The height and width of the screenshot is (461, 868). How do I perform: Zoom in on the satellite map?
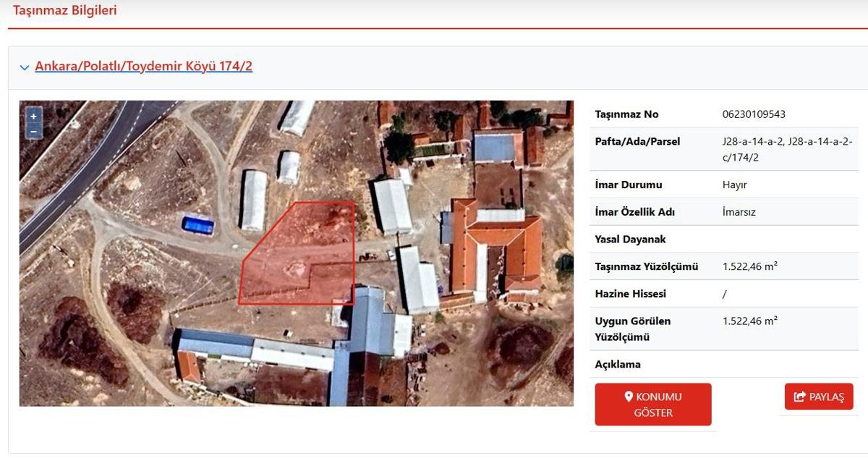[x=33, y=117]
